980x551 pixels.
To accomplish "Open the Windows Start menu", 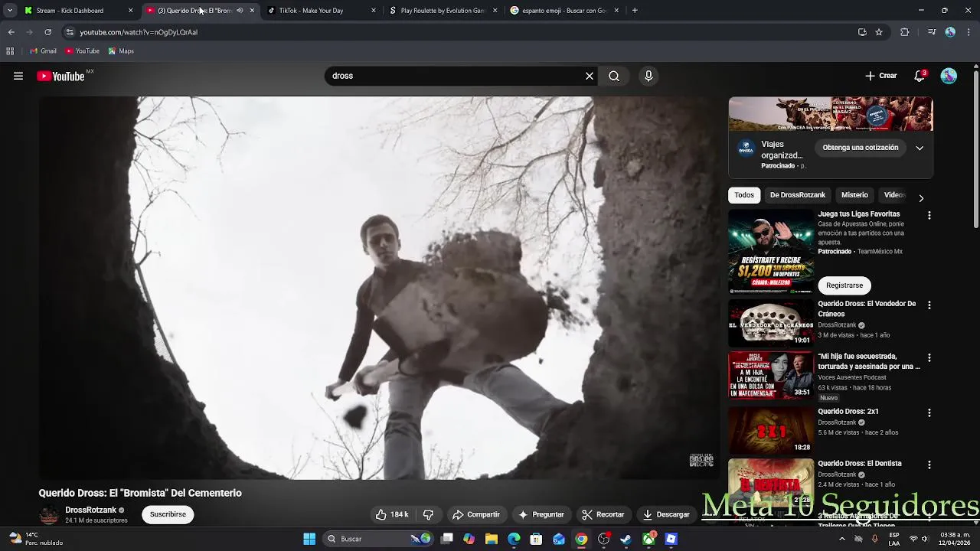I will click(x=309, y=539).
